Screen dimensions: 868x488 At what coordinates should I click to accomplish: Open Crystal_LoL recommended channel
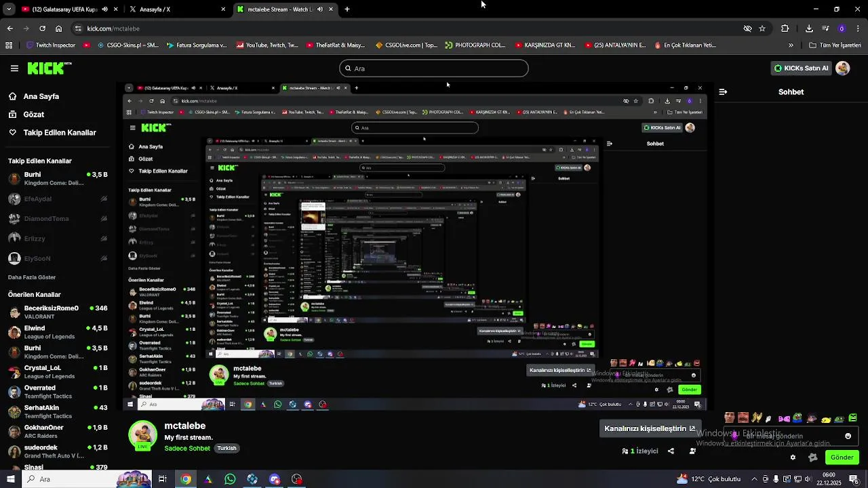click(x=58, y=371)
